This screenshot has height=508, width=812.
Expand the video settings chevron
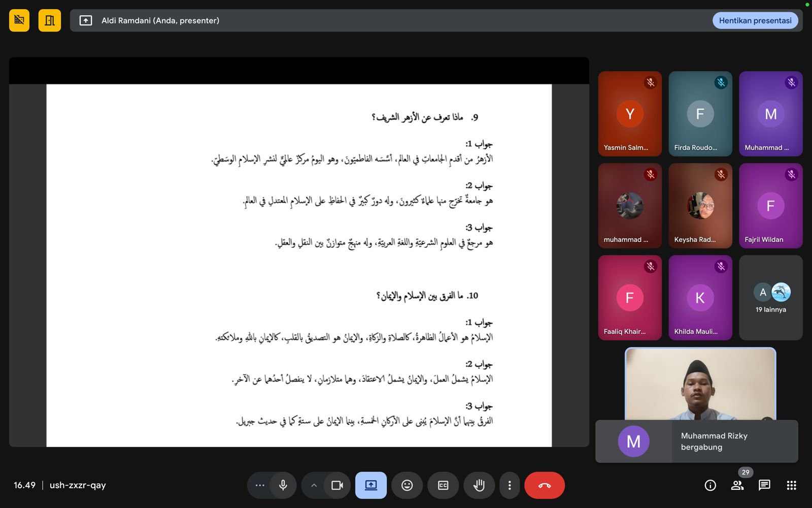[x=314, y=485]
